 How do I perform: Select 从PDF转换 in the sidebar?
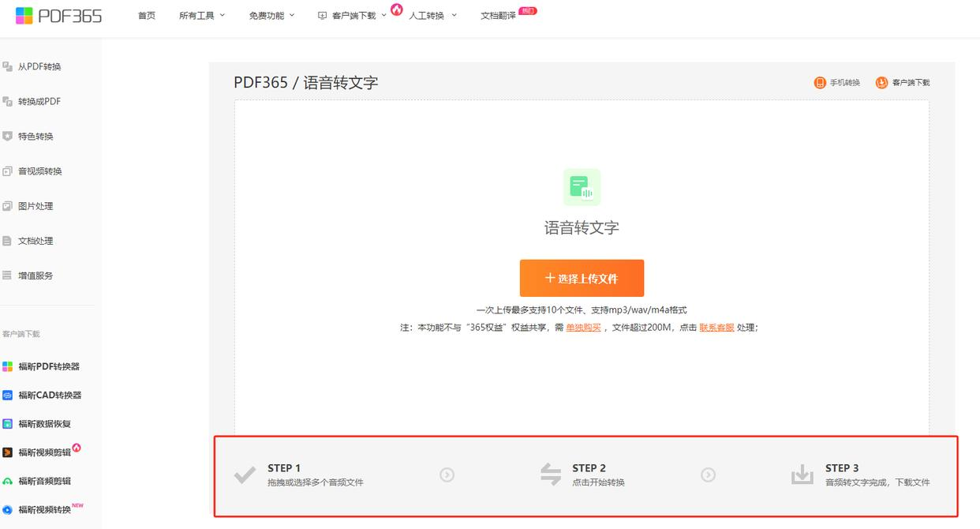pos(39,67)
